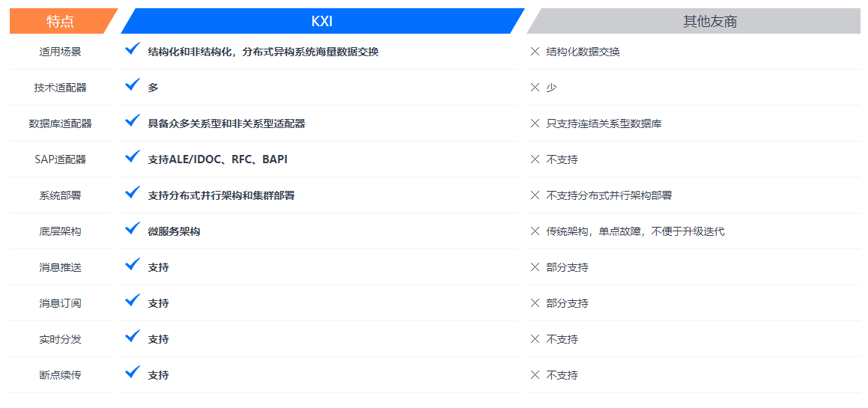The width and height of the screenshot is (868, 408).
Task: Click the text 具备众多关系型和非关系型适配器
Action: click(x=226, y=124)
